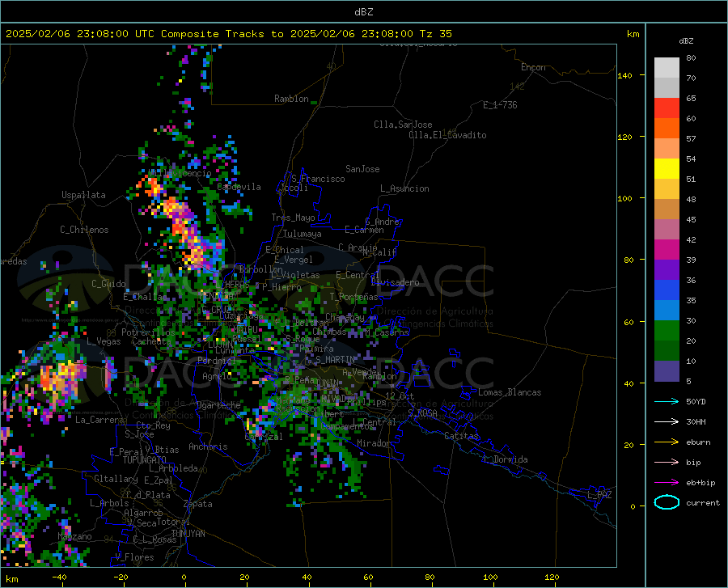
Task: Click the Encon label at upper right
Action: [533, 67]
